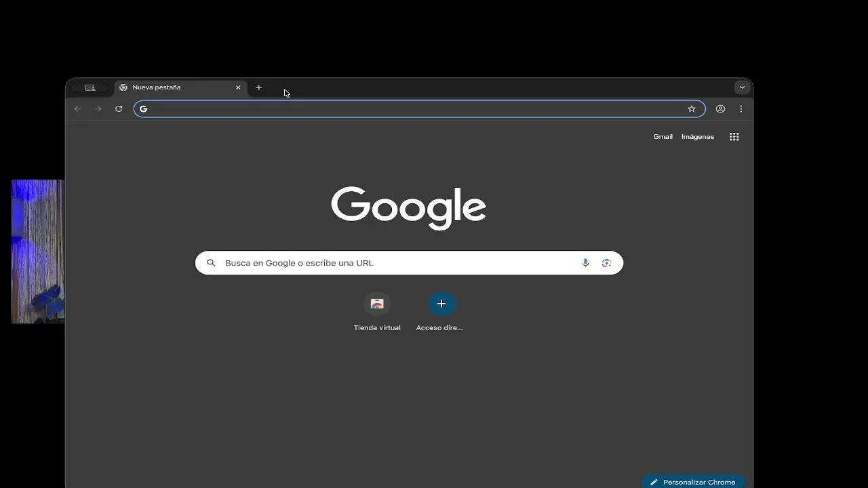Search by image with Lens icon

coord(606,263)
